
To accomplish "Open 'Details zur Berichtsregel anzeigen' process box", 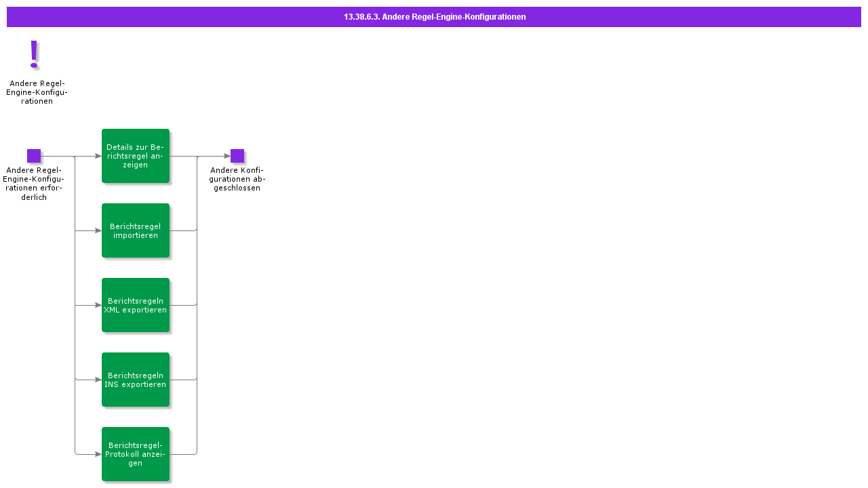I will coord(136,156).
